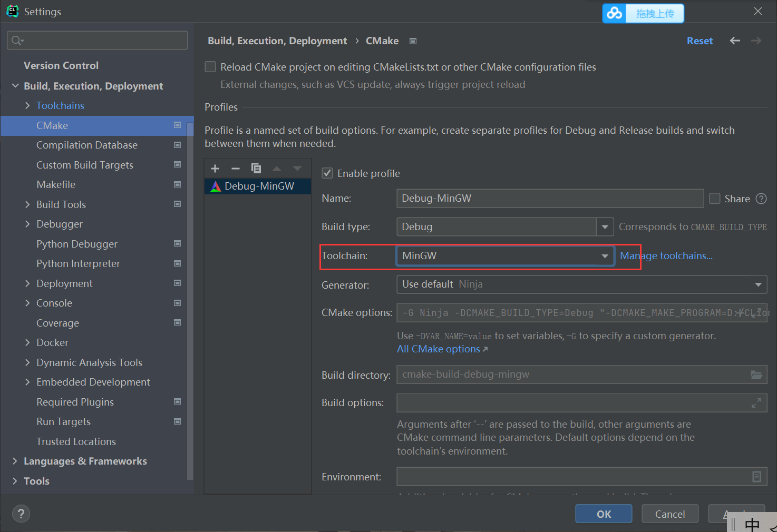Expand the Console tree node
This screenshot has width=777, height=532.
pos(27,303)
